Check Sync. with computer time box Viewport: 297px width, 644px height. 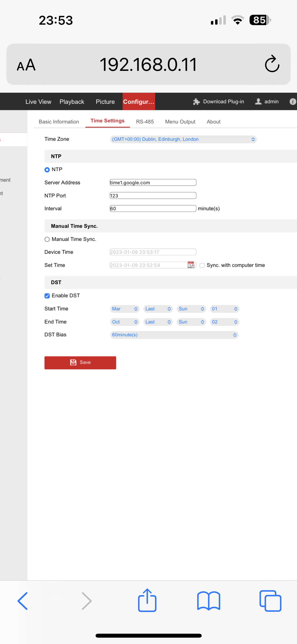[202, 265]
